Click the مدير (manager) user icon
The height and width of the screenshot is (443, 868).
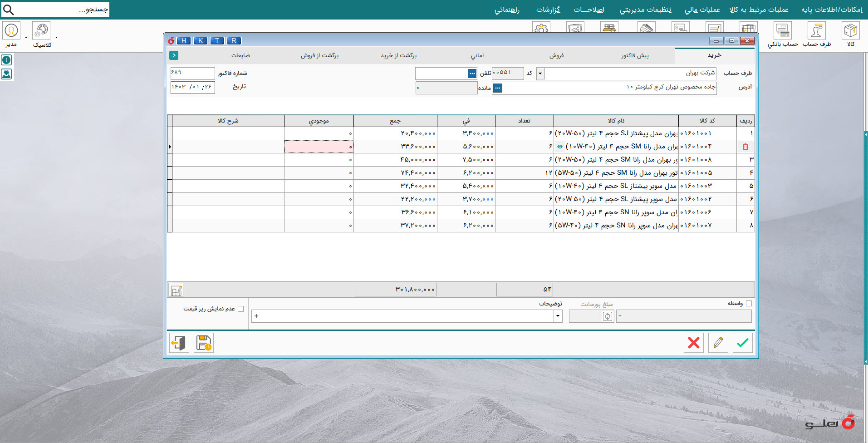coord(11,31)
